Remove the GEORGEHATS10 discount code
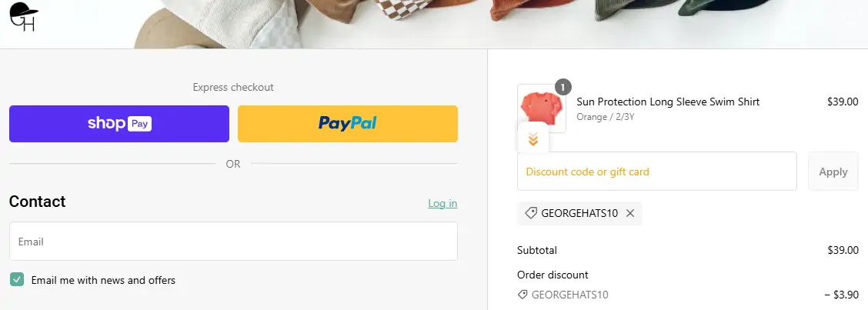The height and width of the screenshot is (310, 868). [630, 213]
